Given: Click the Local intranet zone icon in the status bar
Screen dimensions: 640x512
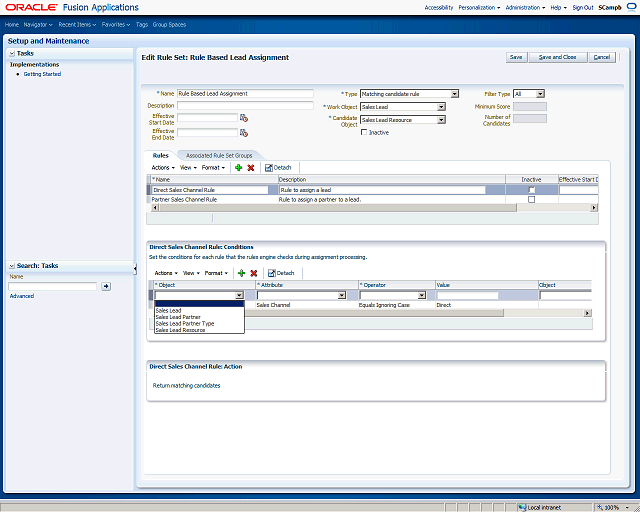Looking at the screenshot, I should click(x=522, y=508).
